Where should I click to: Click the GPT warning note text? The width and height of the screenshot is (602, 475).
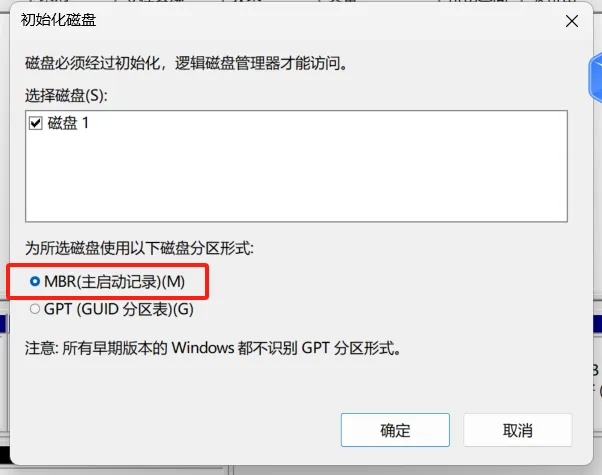(x=213, y=348)
